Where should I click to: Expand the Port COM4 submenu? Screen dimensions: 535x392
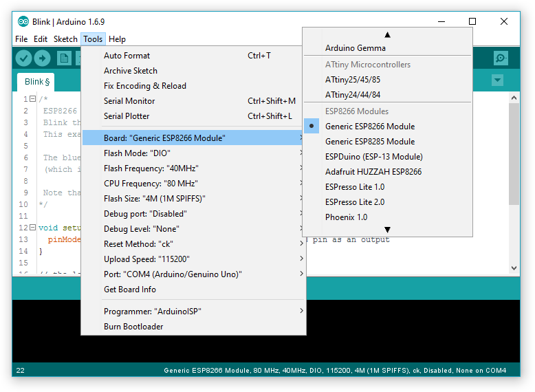(x=193, y=274)
